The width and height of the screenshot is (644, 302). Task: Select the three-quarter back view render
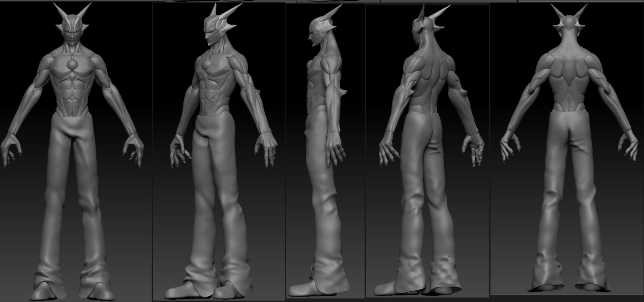[428, 151]
